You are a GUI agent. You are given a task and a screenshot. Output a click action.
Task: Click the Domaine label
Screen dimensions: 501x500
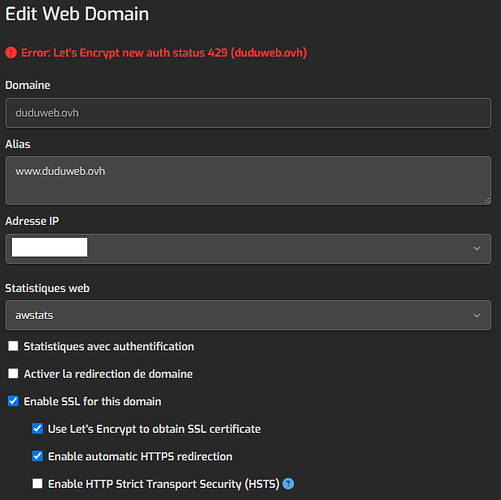[x=28, y=85]
